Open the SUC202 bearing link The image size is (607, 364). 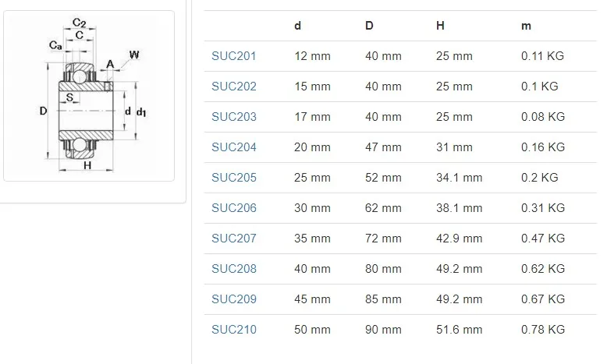[x=234, y=87]
